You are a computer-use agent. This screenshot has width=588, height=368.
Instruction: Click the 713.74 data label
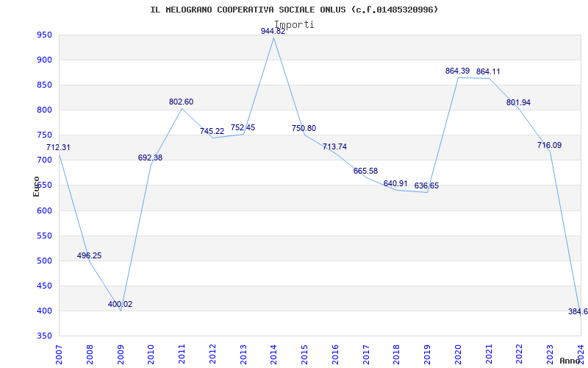[334, 146]
